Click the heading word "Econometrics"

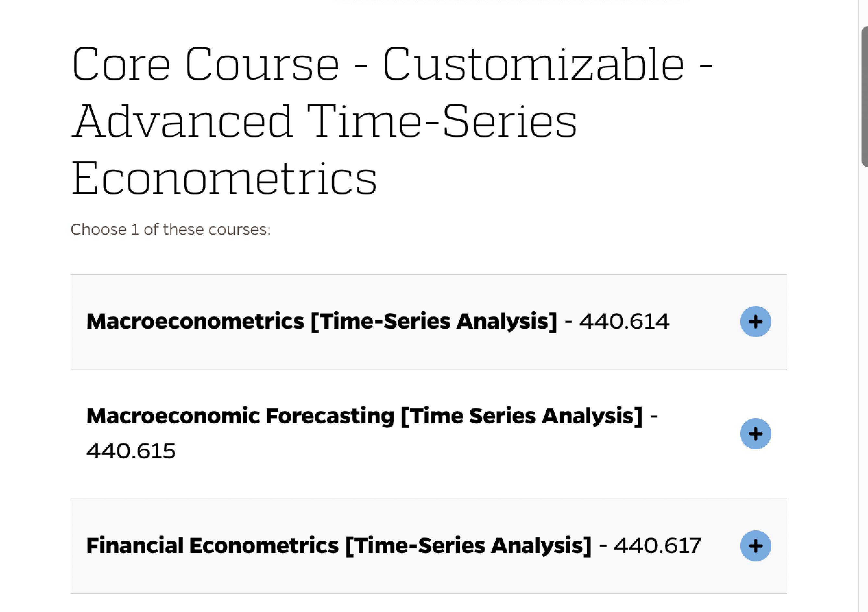point(224,178)
